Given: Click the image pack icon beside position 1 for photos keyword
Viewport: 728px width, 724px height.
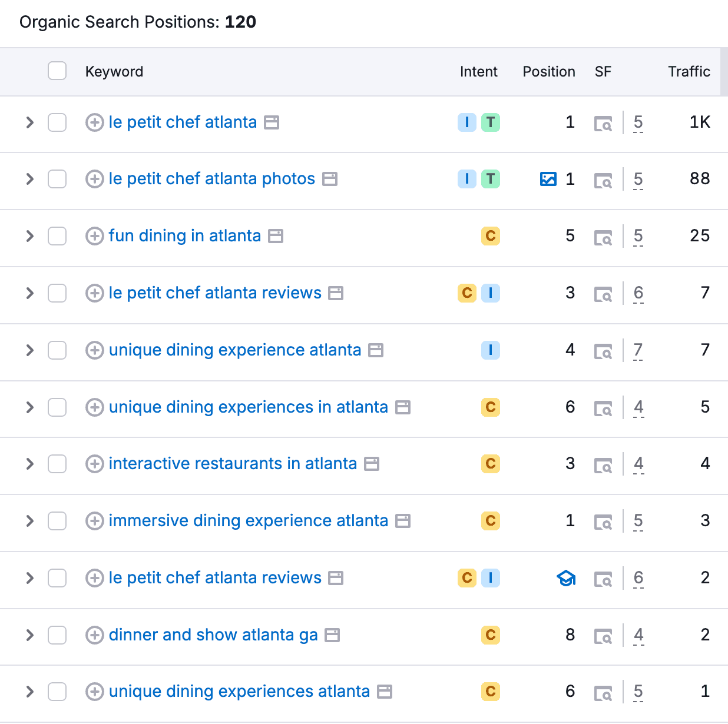Looking at the screenshot, I should [x=548, y=179].
